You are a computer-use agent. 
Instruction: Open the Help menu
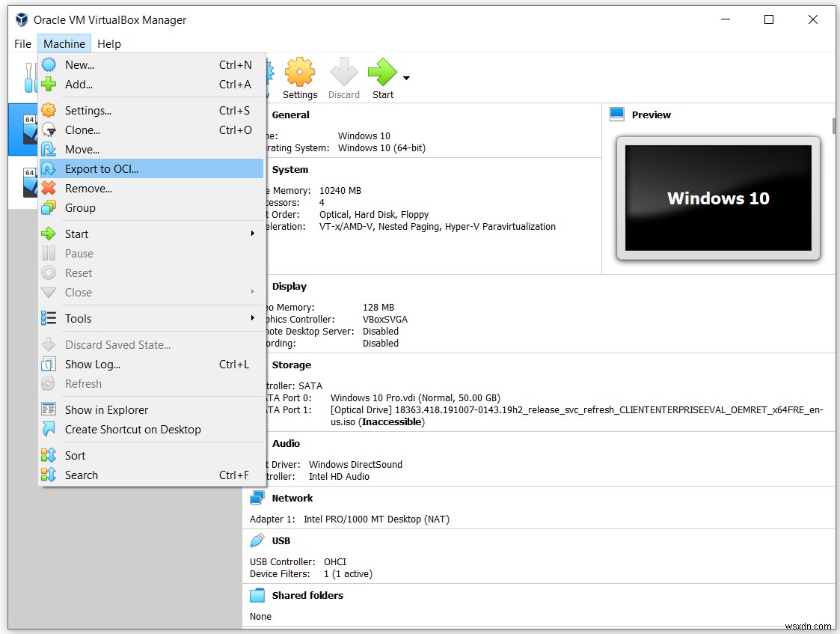(108, 43)
